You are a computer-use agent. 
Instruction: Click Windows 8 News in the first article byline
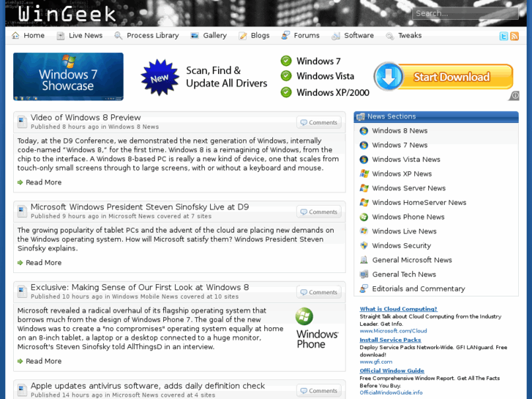click(133, 127)
